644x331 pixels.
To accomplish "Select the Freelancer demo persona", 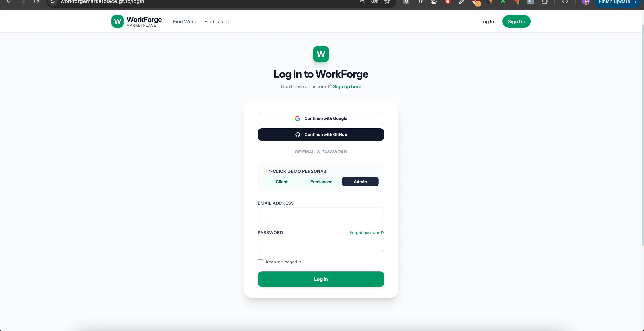I will tap(321, 182).
